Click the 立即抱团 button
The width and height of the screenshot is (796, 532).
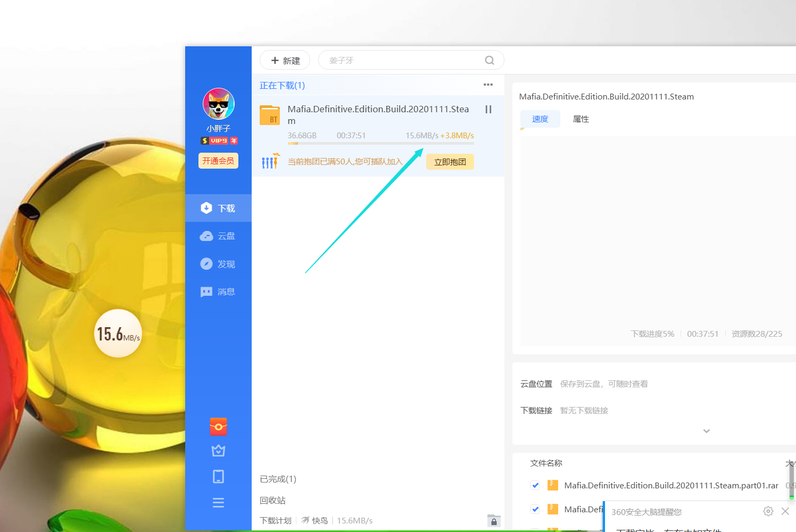(x=450, y=162)
